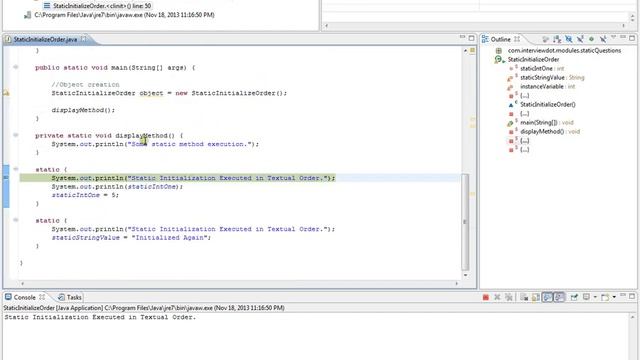
Task: Select com.interviewdot.modules.staticQuestions package in Outline
Action: 564,51
